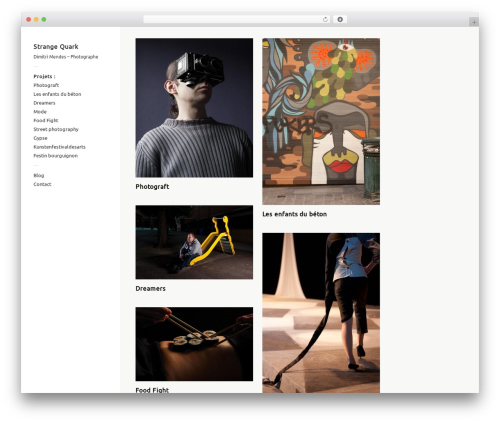Click the Dreamers title under the slide photo

[x=150, y=289]
